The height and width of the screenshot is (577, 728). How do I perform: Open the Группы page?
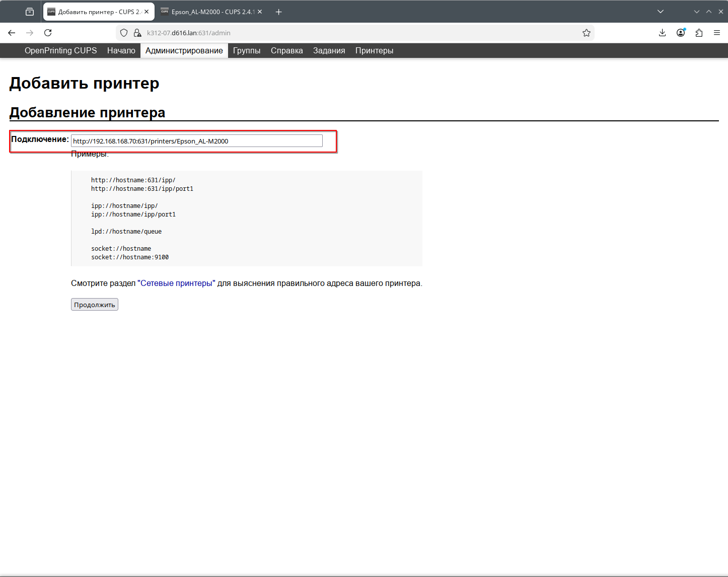(247, 50)
